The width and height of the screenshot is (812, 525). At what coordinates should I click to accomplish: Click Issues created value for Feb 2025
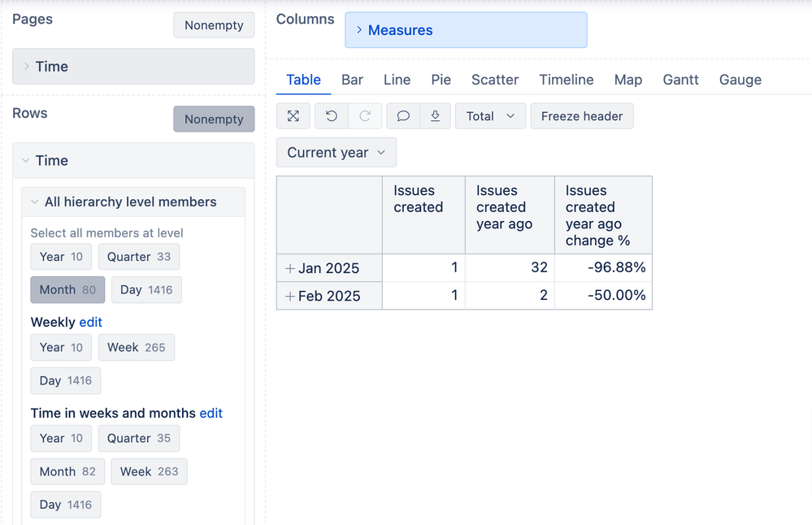pos(423,296)
